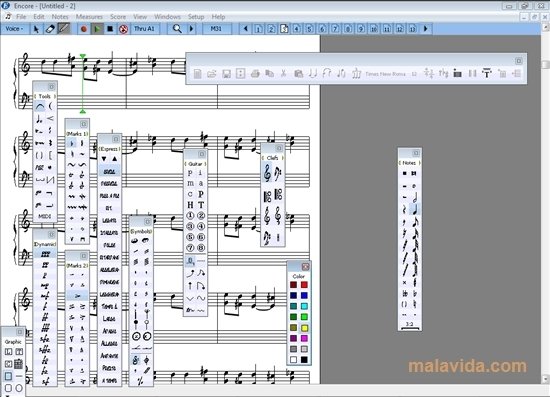Open the Voice selector dropdown
550x397 pixels.
15,29
